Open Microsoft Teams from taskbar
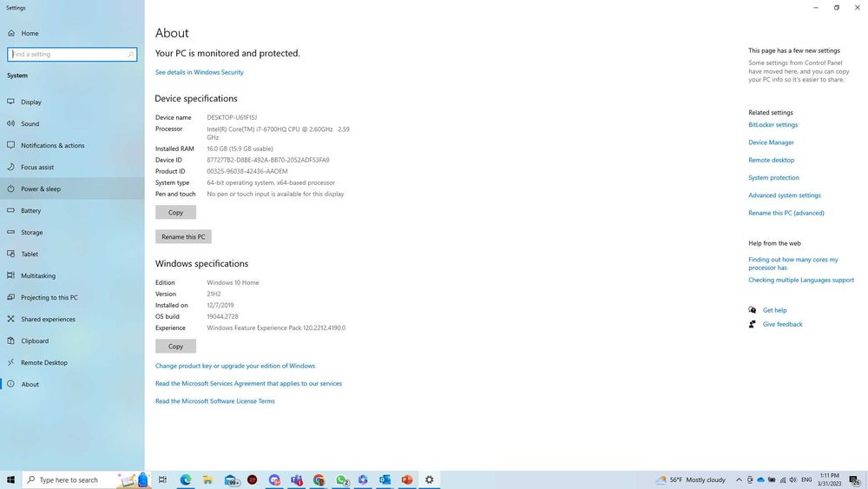Image resolution: width=868 pixels, height=489 pixels. [x=297, y=480]
